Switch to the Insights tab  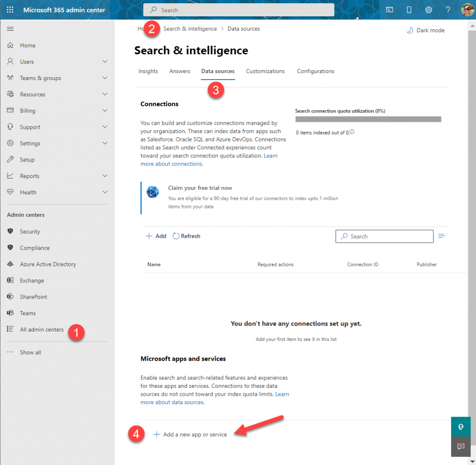[x=148, y=71]
